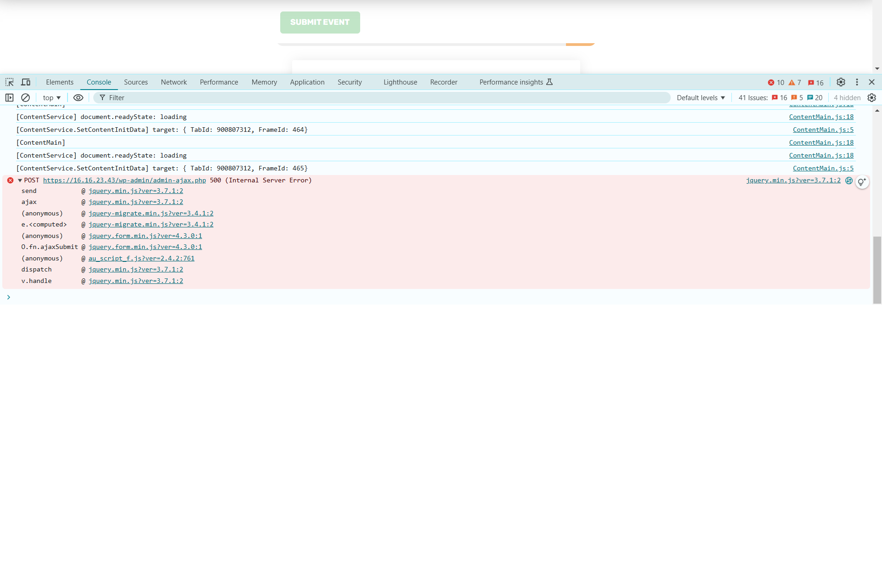Viewport: 882px width, 588px height.
Task: Open jquery.form.min.js link on O.fn.ajaxSubmit row
Action: [x=145, y=247]
